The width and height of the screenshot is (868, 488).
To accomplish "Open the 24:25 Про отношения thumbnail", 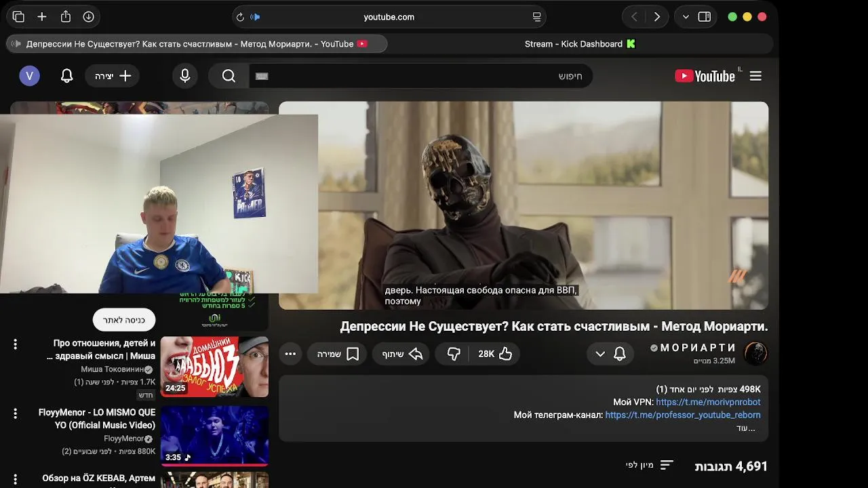I will [214, 367].
